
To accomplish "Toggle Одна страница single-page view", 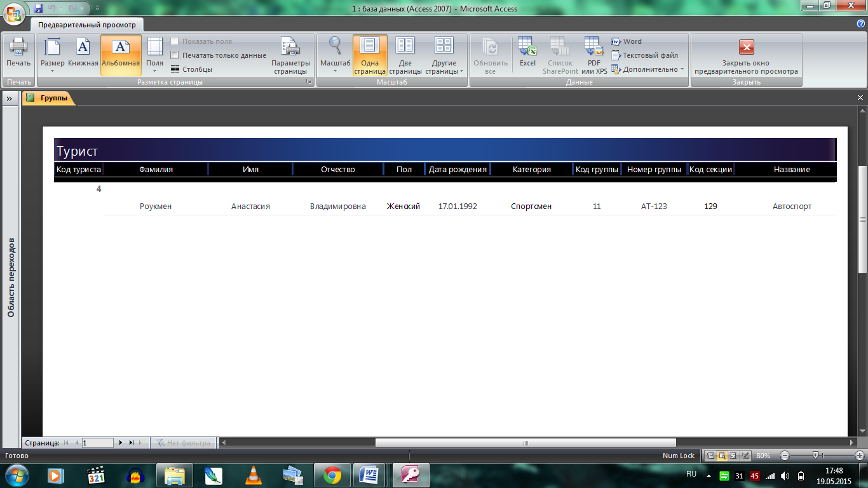I will click(x=370, y=55).
